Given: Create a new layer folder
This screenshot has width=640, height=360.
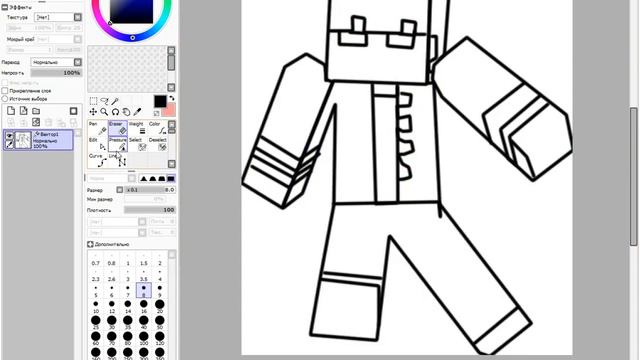Looking at the screenshot, I should pyautogui.click(x=36, y=111).
